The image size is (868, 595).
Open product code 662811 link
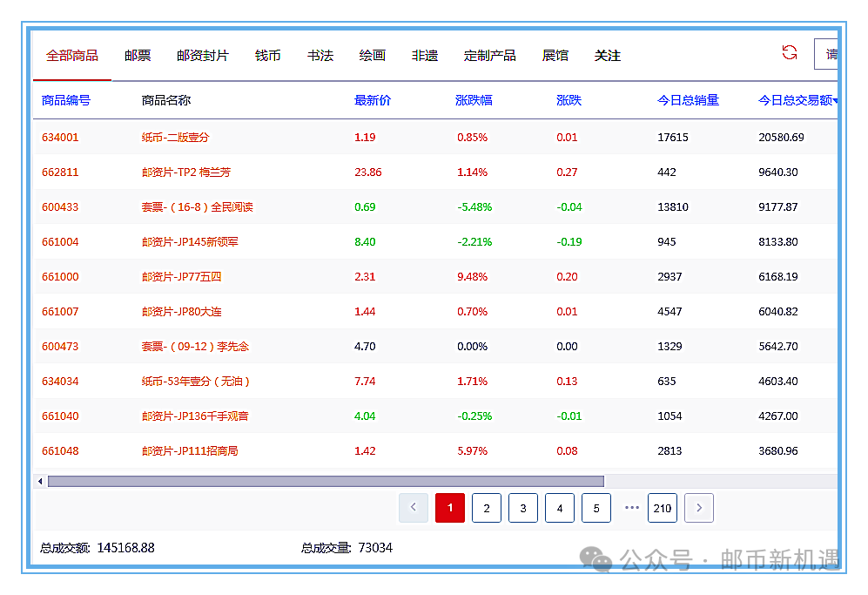tap(60, 172)
